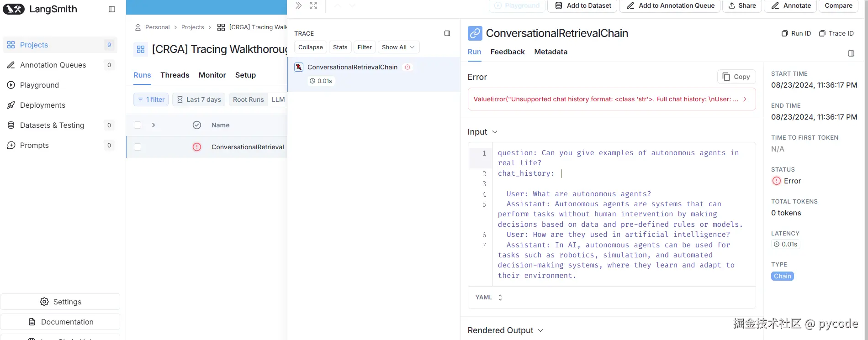Screen dimensions: 868x340
Task: Go to previous run up arrow
Action: (338, 5)
